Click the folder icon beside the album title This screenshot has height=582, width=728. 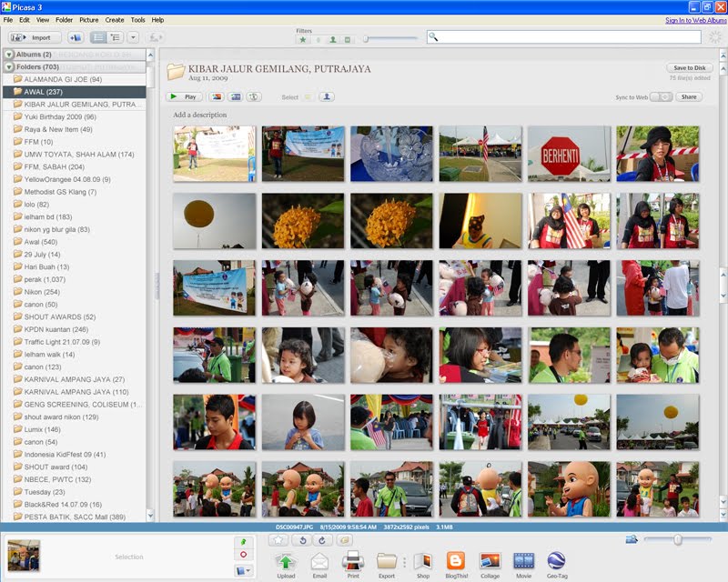point(176,72)
